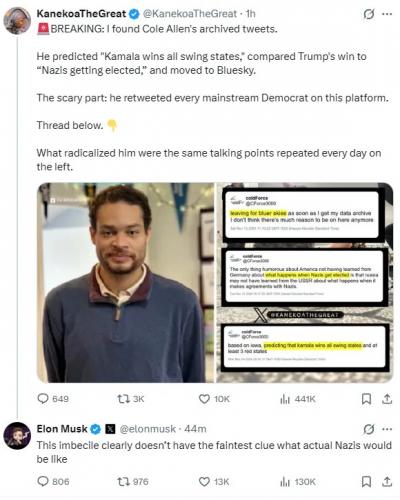Open Grok icon on KanekoaTheGreat's post
The width and height of the screenshot is (400, 500).
(x=369, y=14)
